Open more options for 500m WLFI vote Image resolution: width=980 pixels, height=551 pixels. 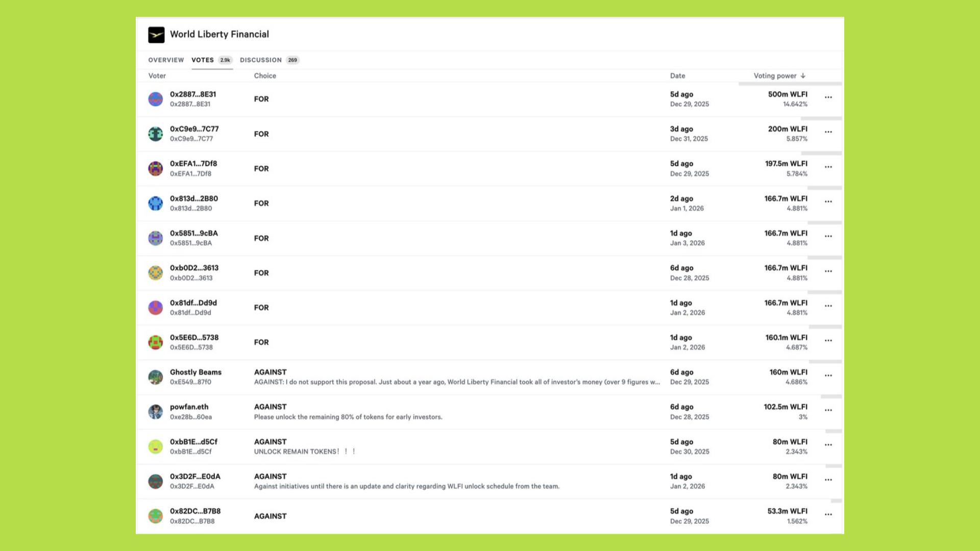pyautogui.click(x=828, y=97)
